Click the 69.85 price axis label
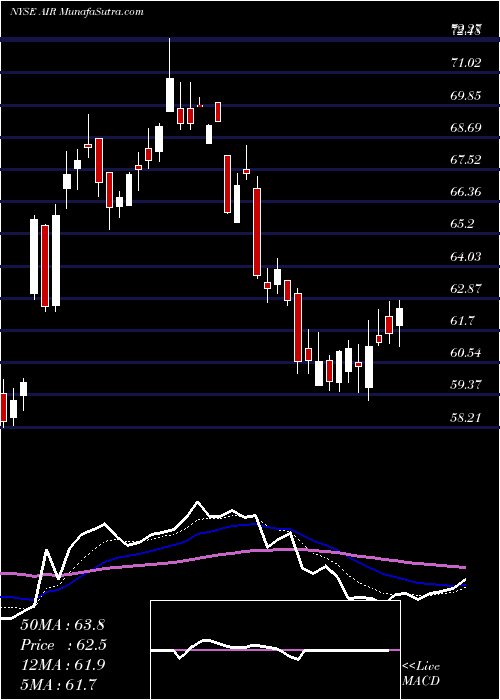 [466, 96]
